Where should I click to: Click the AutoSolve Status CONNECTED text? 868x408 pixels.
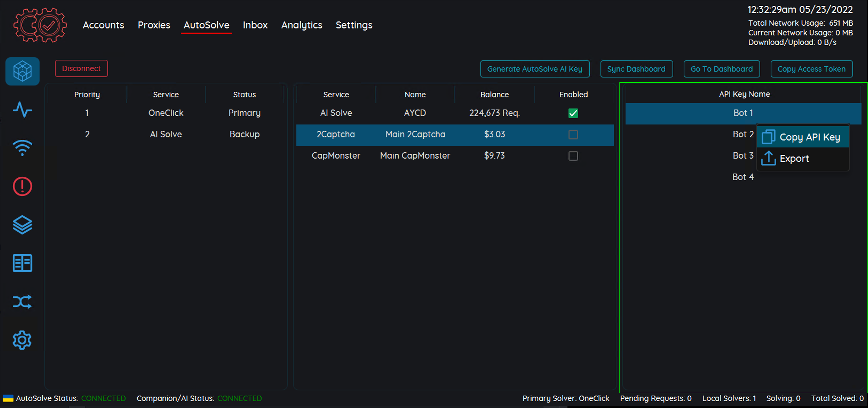tap(103, 398)
